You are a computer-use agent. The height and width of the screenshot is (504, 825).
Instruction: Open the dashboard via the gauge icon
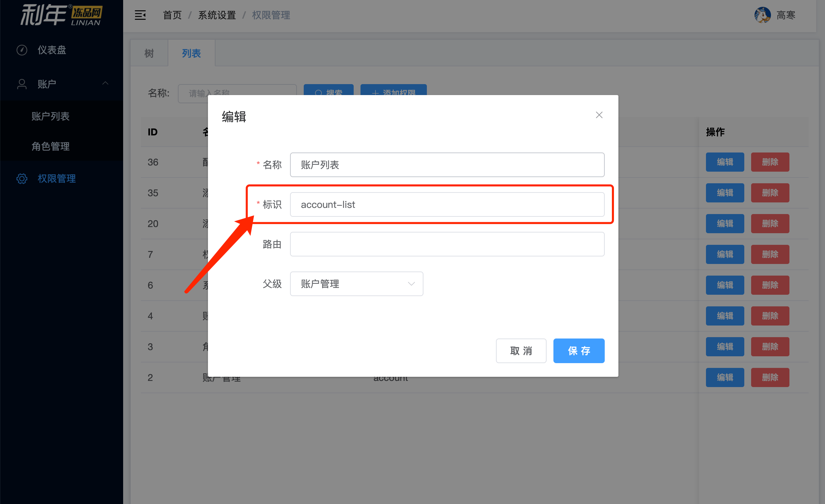[x=22, y=50]
